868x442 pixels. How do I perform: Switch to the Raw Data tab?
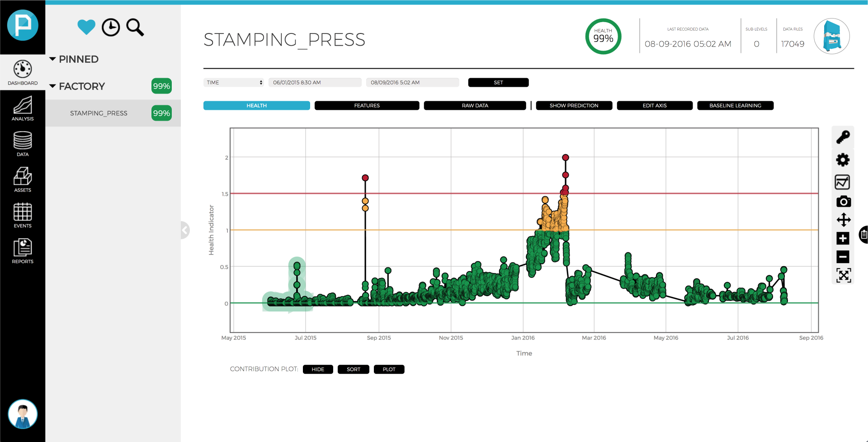(x=475, y=106)
